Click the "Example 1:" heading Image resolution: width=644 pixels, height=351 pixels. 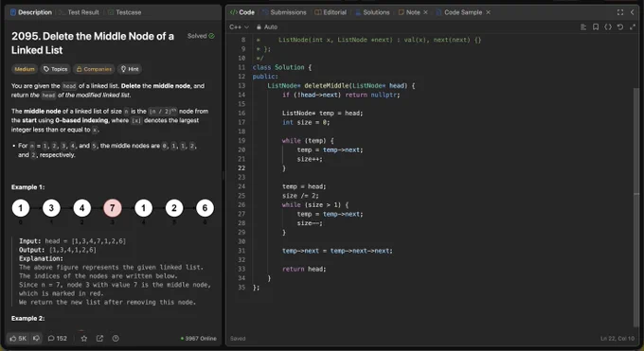(x=27, y=187)
